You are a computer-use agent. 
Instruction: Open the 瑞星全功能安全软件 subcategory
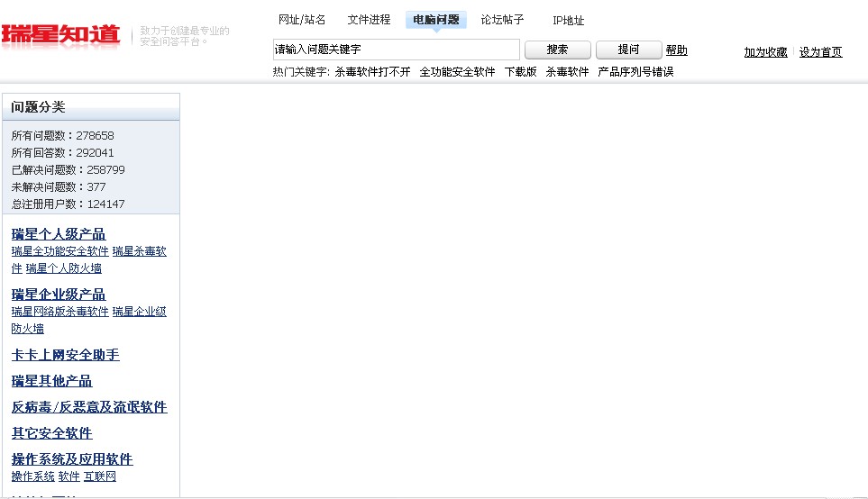(59, 251)
